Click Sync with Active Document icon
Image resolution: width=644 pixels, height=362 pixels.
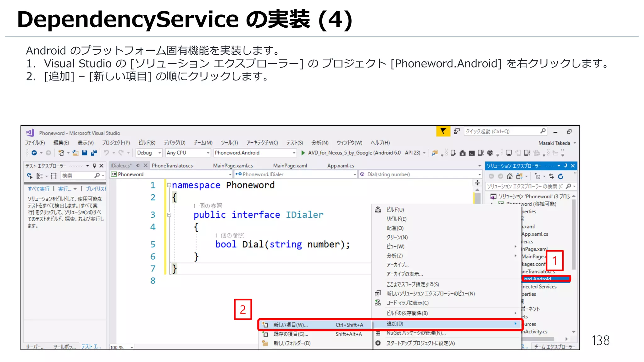pyautogui.click(x=551, y=176)
